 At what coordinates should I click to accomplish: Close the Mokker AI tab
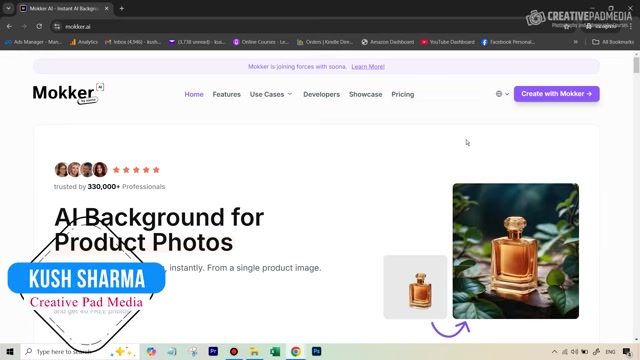click(x=107, y=8)
